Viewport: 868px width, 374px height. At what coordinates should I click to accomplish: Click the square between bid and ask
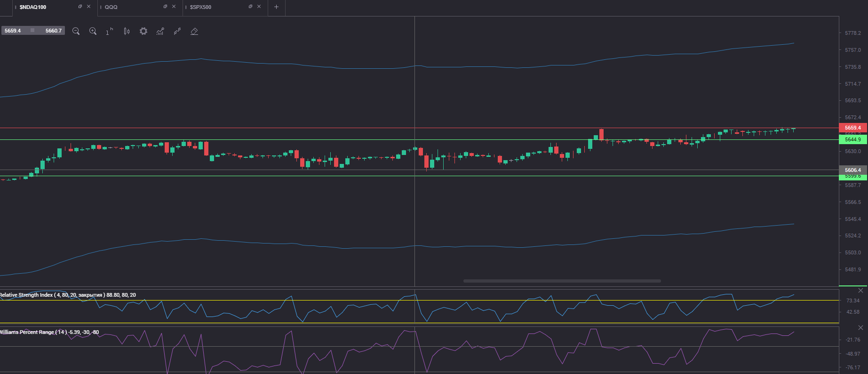(x=32, y=30)
